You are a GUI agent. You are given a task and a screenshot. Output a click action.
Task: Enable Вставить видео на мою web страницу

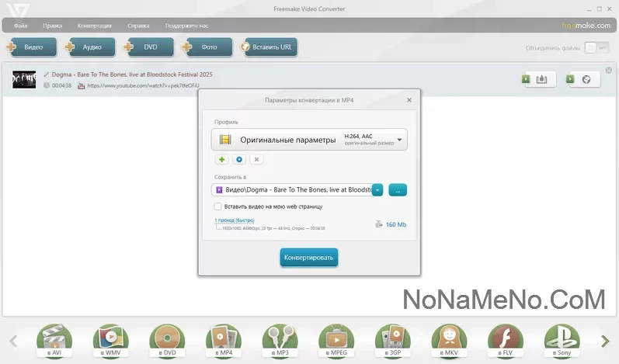pos(218,206)
